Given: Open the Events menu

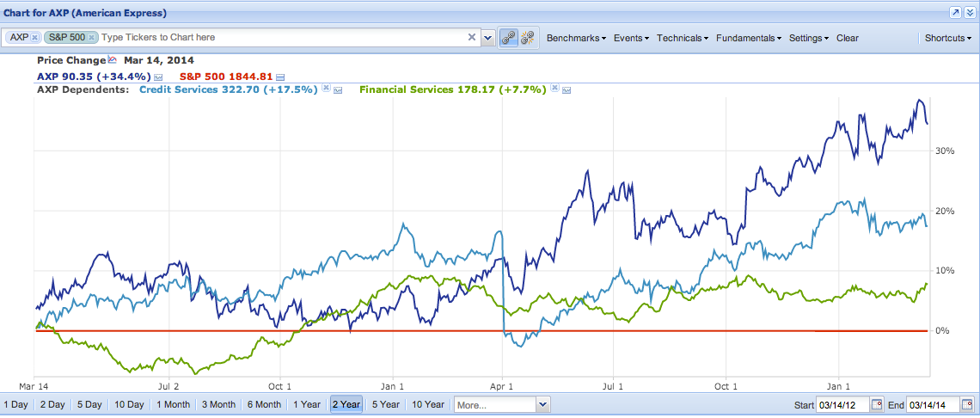Looking at the screenshot, I should pyautogui.click(x=631, y=38).
